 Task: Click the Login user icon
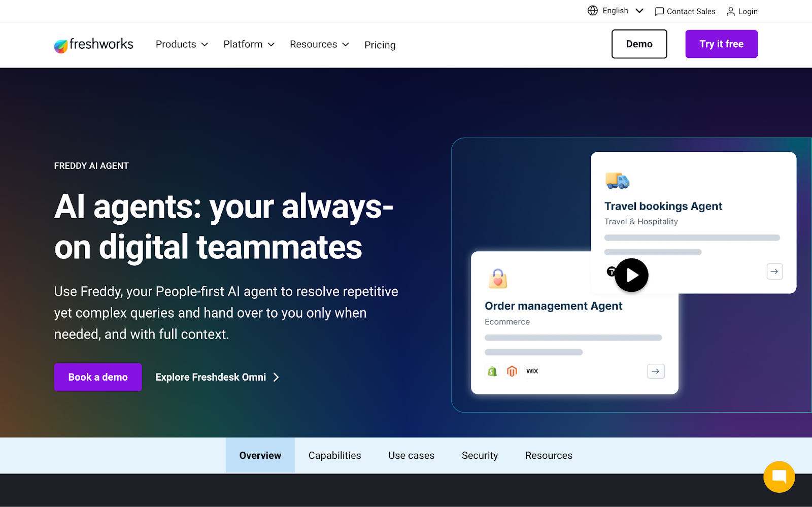point(730,12)
